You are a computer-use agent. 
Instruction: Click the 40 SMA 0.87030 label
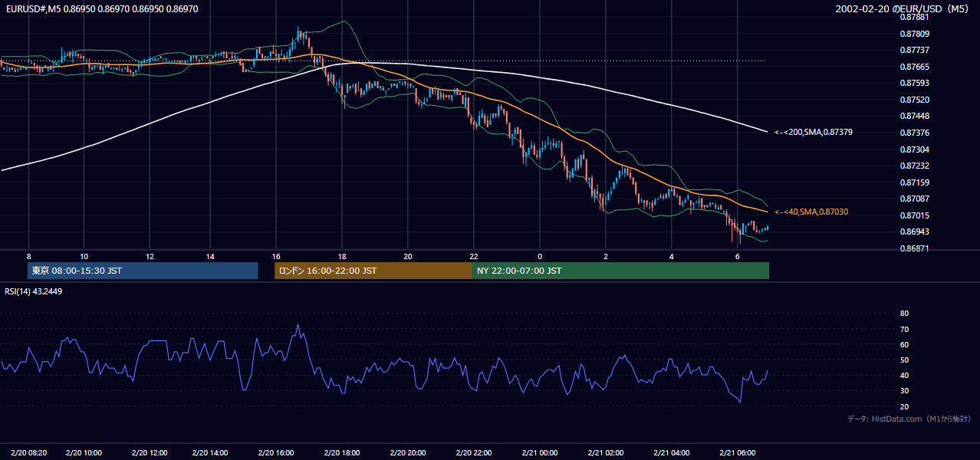click(x=811, y=212)
